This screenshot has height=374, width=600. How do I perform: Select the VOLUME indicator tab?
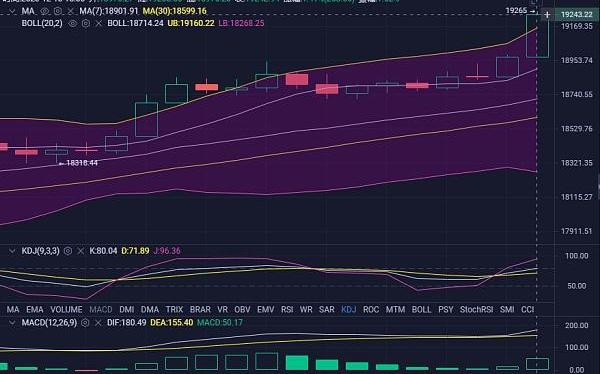pyautogui.click(x=66, y=309)
